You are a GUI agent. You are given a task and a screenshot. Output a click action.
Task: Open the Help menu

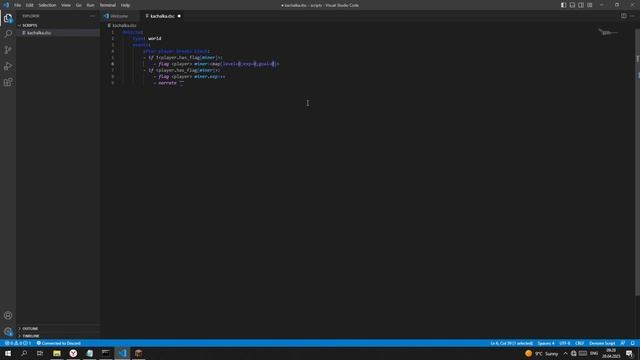tap(125, 5)
